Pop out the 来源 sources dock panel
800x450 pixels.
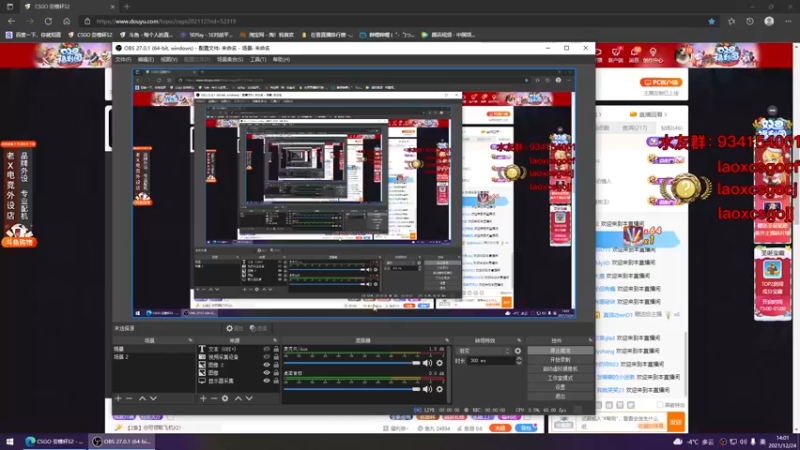pos(275,340)
